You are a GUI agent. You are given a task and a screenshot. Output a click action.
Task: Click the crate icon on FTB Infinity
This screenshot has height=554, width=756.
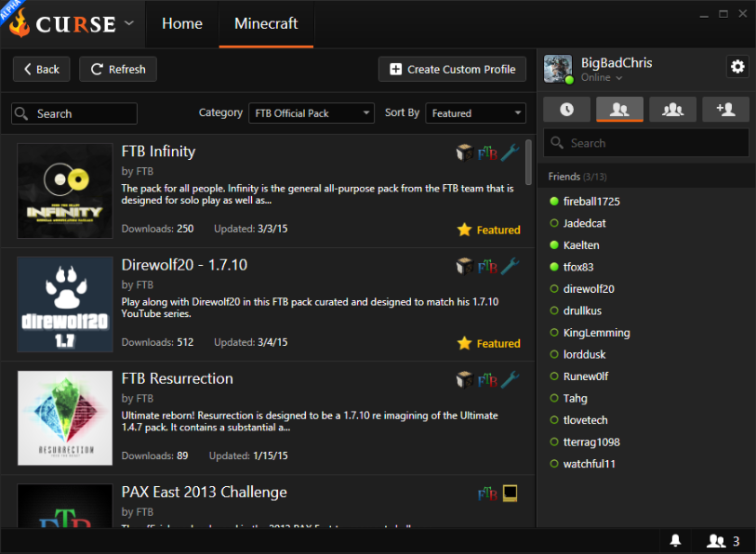coord(465,152)
